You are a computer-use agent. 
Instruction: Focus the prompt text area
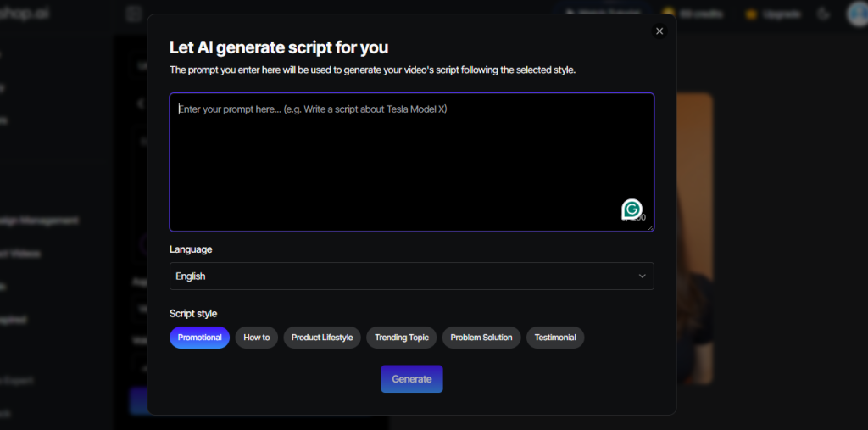click(411, 162)
